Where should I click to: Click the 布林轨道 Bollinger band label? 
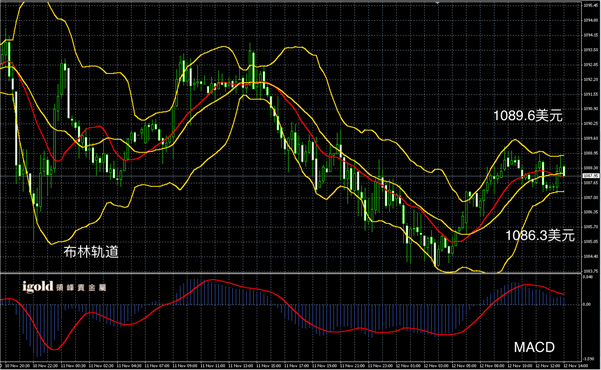(x=91, y=252)
